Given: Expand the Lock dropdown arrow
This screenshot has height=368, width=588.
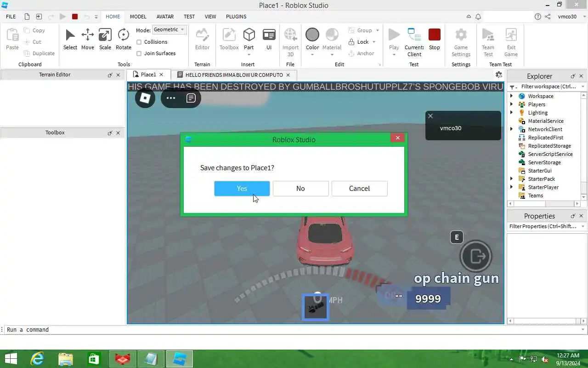Looking at the screenshot, I should tap(374, 42).
